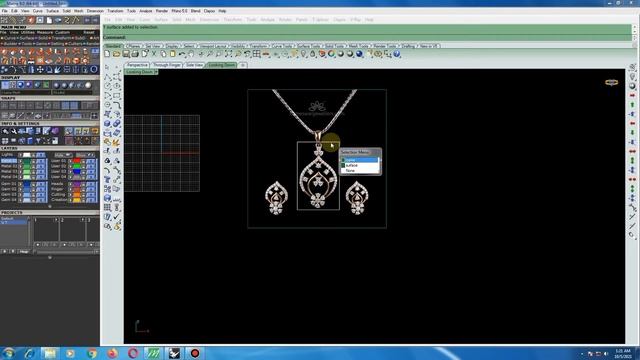Click the Save disk icon in standard toolbar
Viewport: 640px width, 360px height.
[126, 54]
